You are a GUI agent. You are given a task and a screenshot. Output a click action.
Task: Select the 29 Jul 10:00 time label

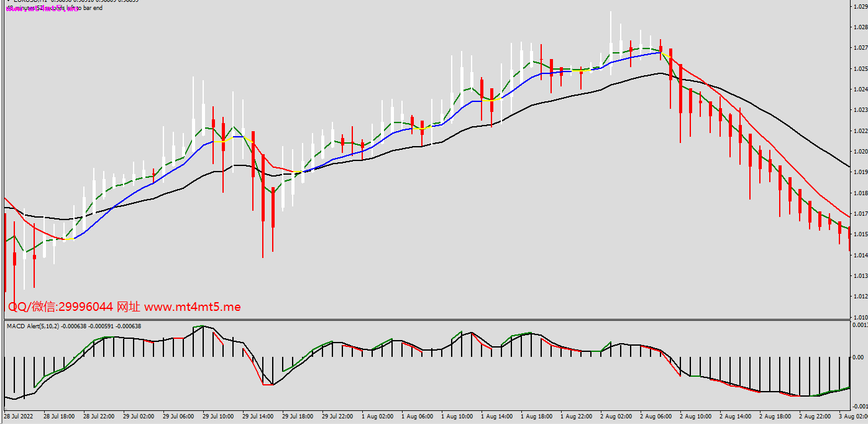(218, 416)
